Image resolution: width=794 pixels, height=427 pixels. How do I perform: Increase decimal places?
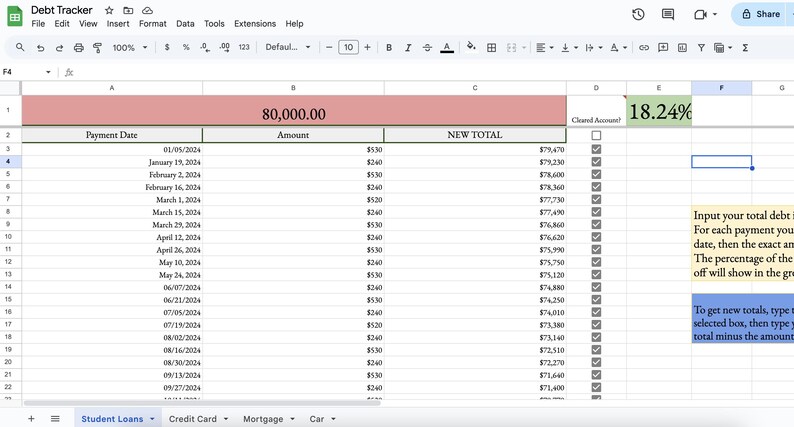tap(224, 47)
